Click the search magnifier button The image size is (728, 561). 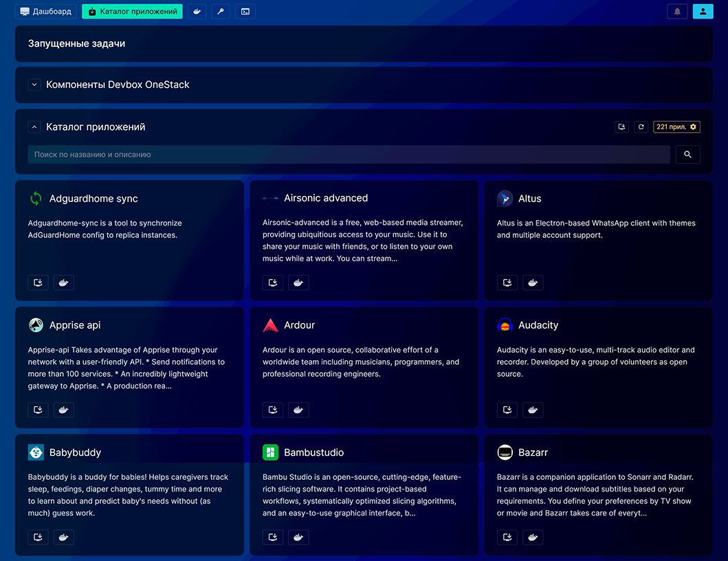(x=687, y=155)
